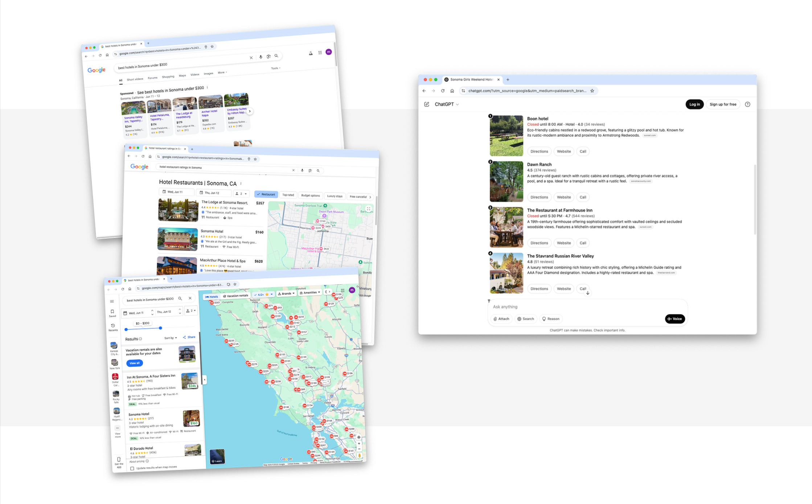Reload the ChatGPT browser page
The height and width of the screenshot is (504, 812).
443,91
